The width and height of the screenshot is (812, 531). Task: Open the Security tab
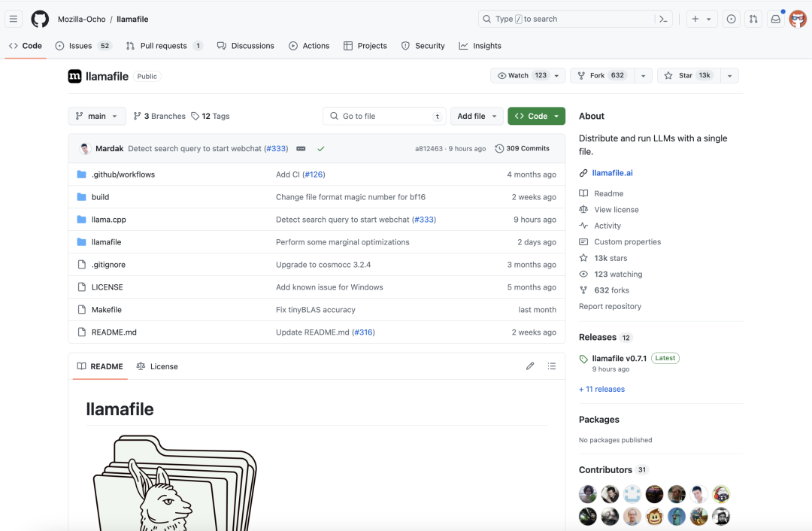[423, 46]
